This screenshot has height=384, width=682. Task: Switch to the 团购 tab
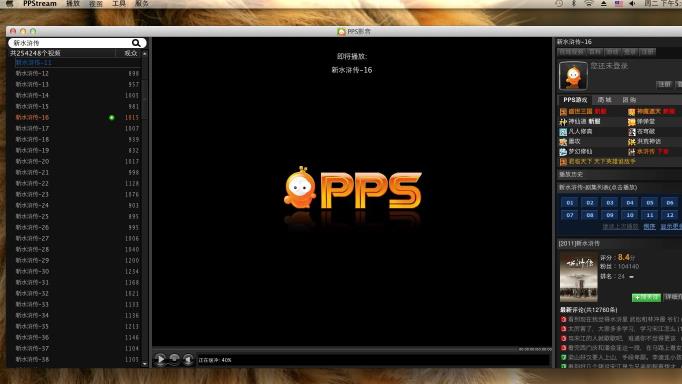pos(629,100)
